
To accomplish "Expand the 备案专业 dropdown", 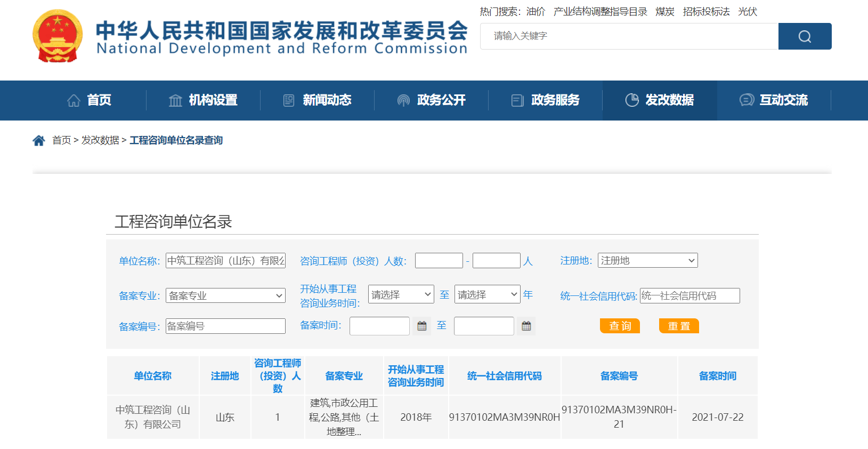I will (225, 295).
